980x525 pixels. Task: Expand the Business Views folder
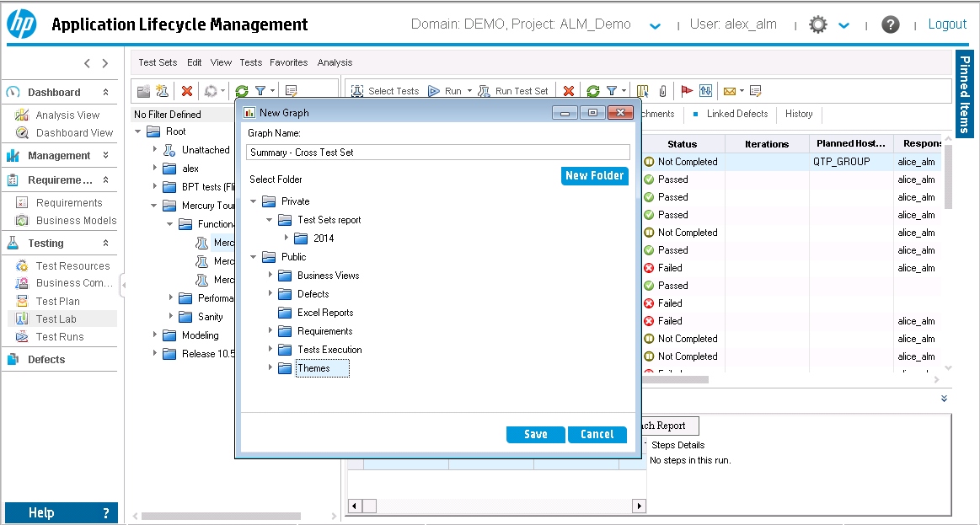(x=270, y=275)
